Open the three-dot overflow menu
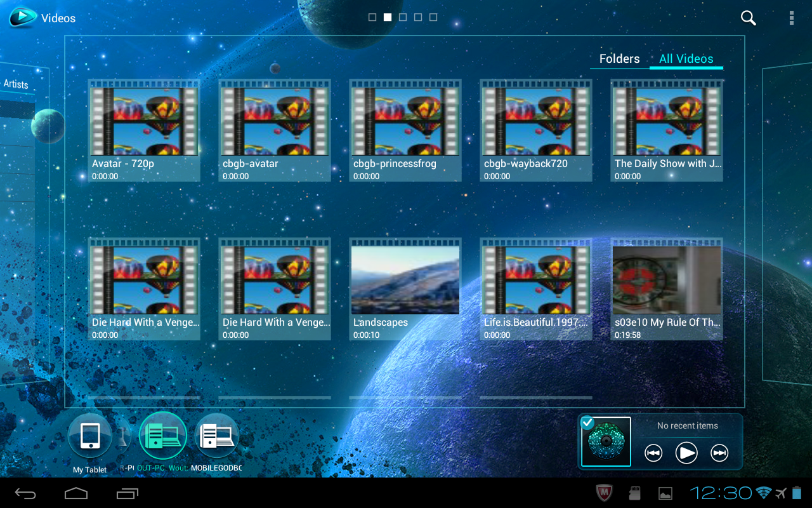This screenshot has width=812, height=508. pos(792,18)
